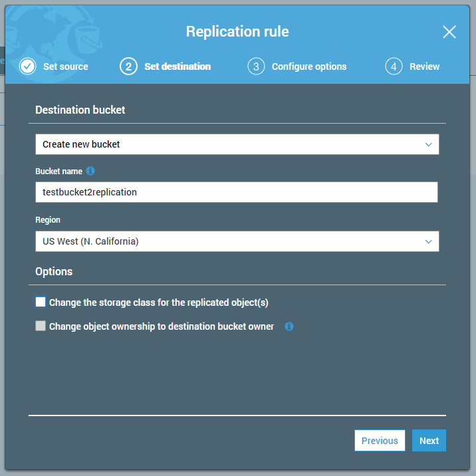
Task: Close the Replication rule dialog
Action: (449, 32)
